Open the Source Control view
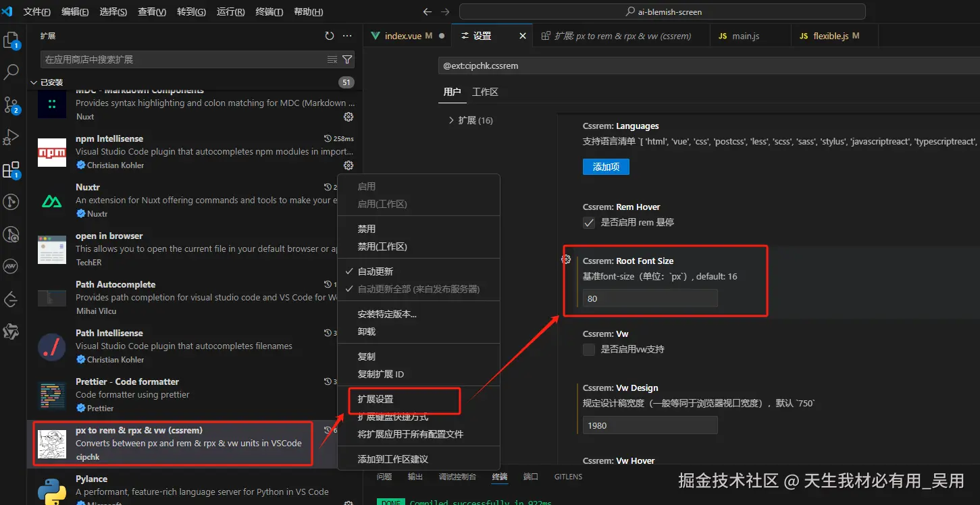The height and width of the screenshot is (505, 980). coord(11,105)
